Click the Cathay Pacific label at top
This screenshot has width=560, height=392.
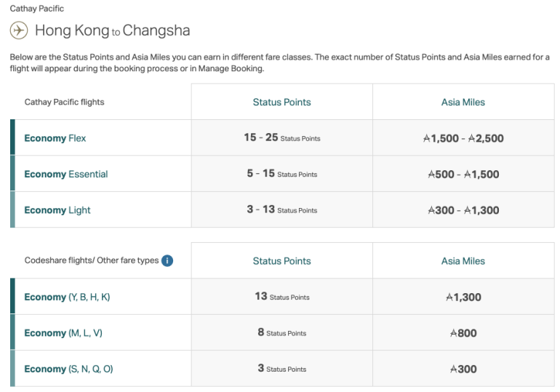tap(37, 9)
